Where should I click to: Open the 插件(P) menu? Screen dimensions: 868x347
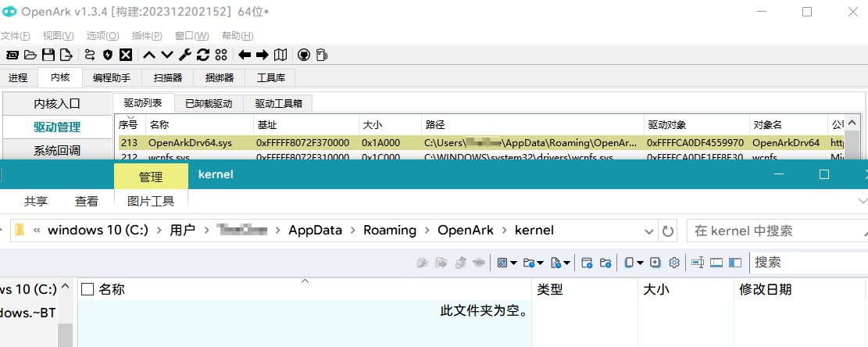coord(147,36)
